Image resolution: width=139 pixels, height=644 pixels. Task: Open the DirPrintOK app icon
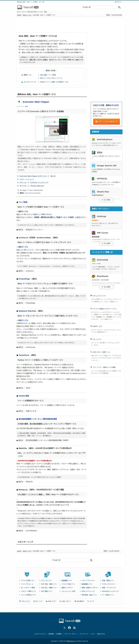[x=93, y=260]
